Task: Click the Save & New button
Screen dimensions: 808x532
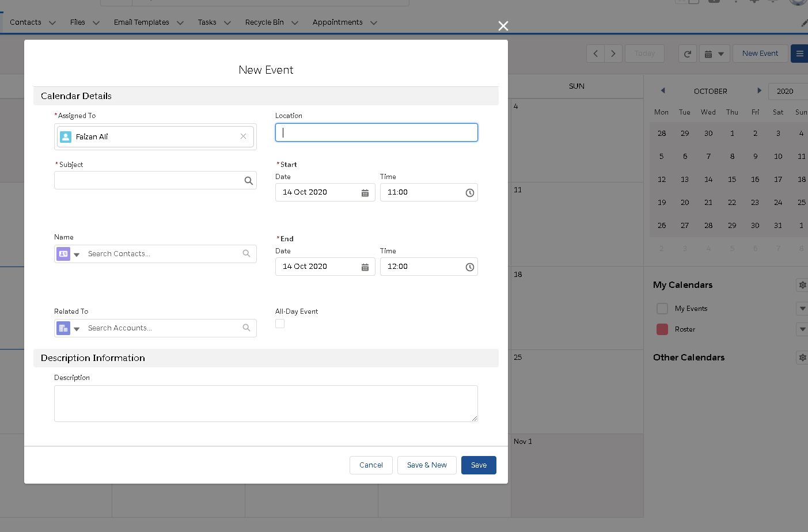Action: tap(427, 465)
